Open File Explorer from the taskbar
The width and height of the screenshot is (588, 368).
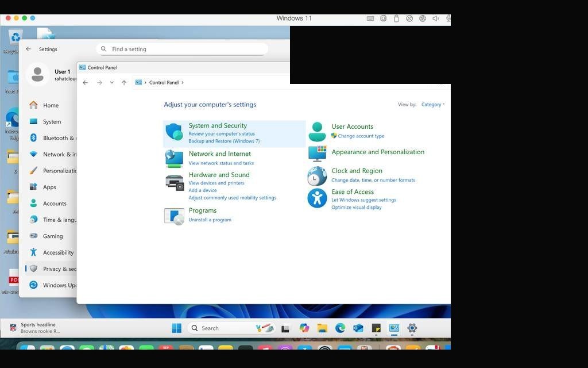pos(322,328)
